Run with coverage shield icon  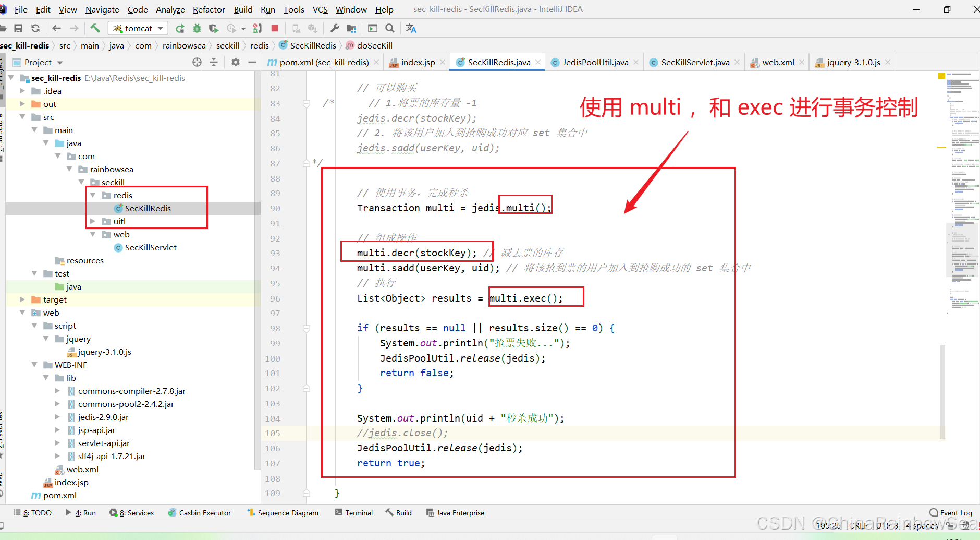(214, 28)
